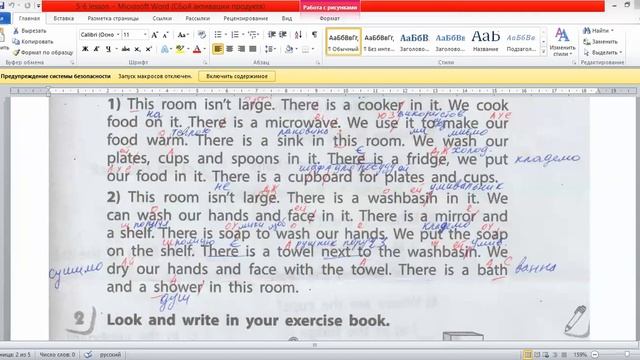Select print layout view
This screenshot has width=640, height=360.
(x=528, y=355)
